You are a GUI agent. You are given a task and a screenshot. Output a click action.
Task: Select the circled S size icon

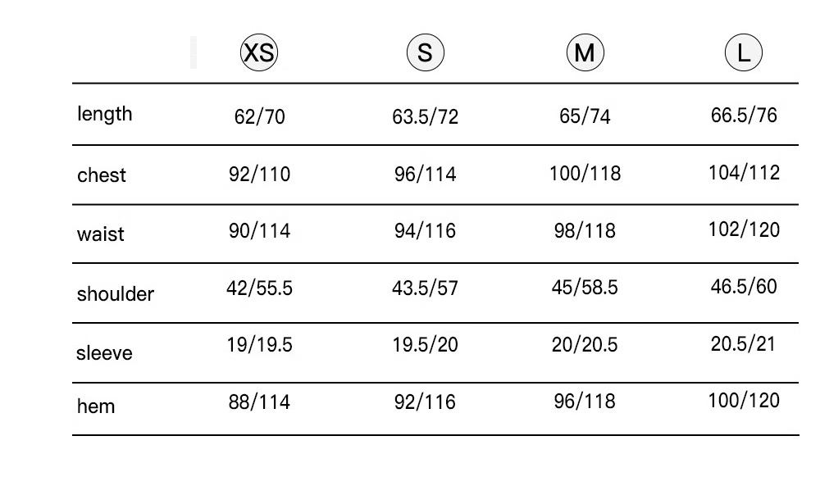coord(425,53)
